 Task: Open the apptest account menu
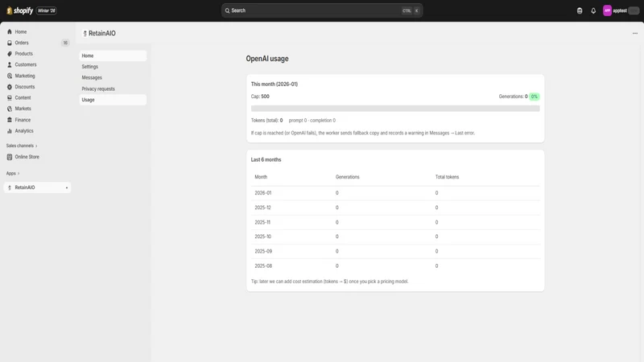click(x=621, y=10)
